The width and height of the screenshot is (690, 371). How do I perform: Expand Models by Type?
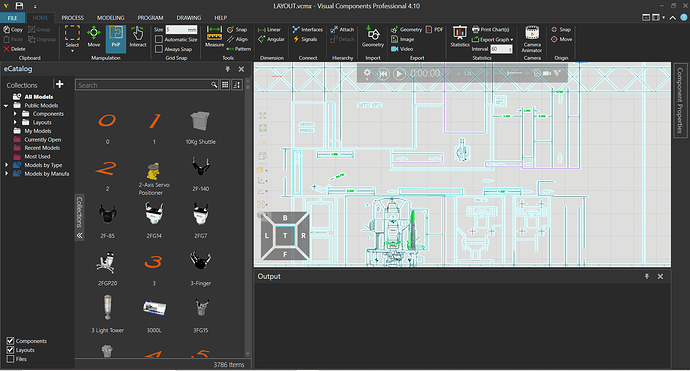(x=6, y=165)
